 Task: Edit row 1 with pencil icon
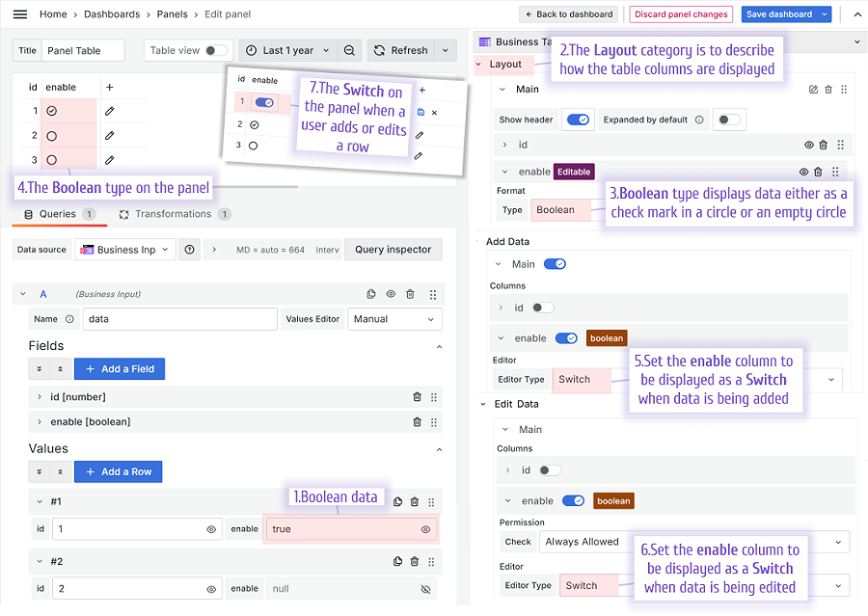[110, 111]
